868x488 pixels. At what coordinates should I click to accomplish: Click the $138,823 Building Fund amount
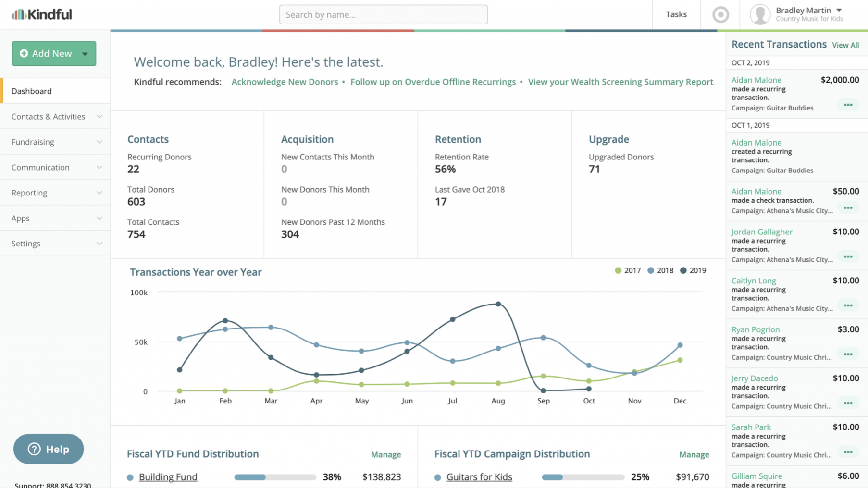pos(382,477)
